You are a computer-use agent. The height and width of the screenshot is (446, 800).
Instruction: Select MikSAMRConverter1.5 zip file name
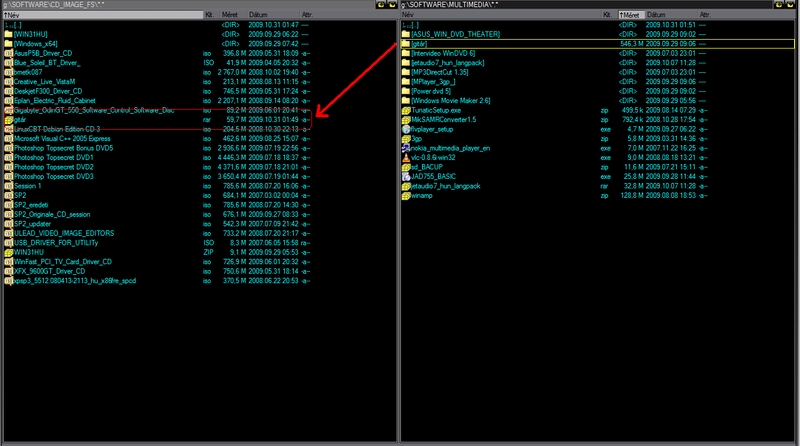coord(443,119)
